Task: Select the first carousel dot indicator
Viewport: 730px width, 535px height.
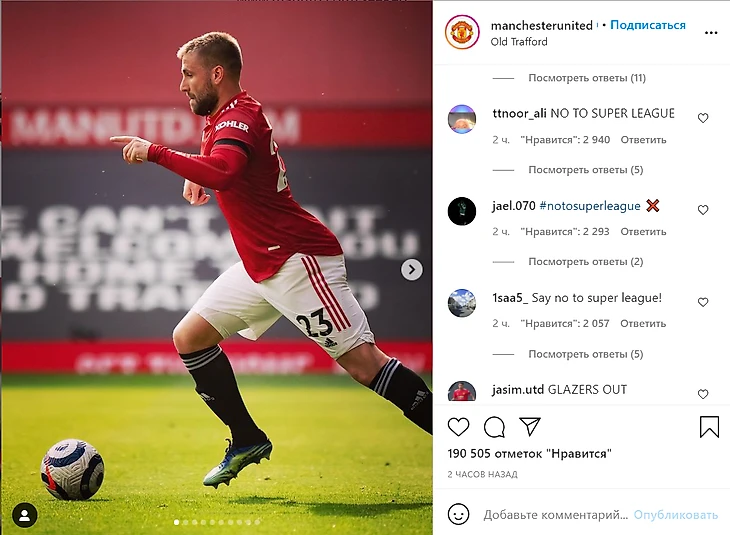Action: [x=176, y=522]
